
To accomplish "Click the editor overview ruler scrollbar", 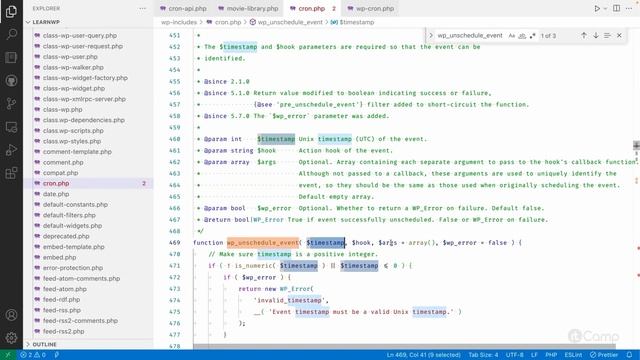I will [x=636, y=188].
